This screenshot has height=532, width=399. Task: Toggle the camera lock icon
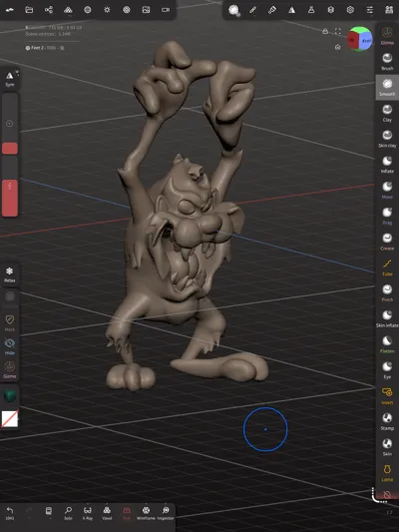pos(325,31)
